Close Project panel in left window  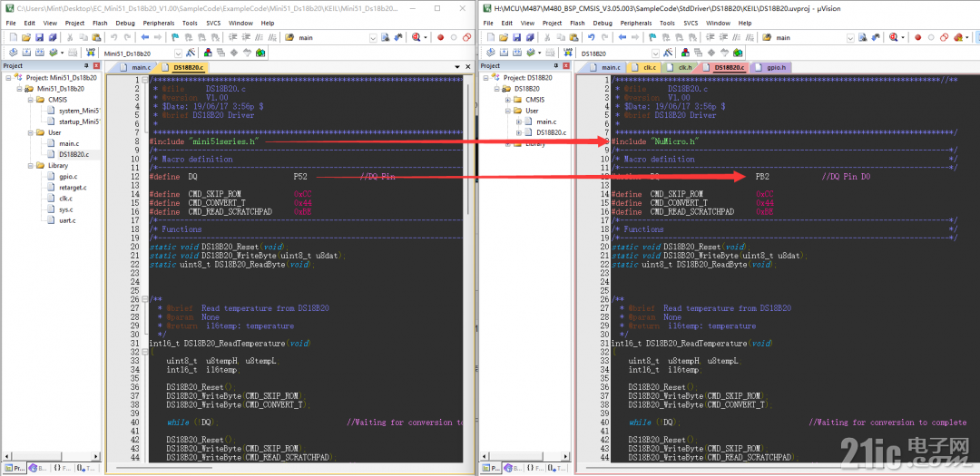[x=96, y=65]
